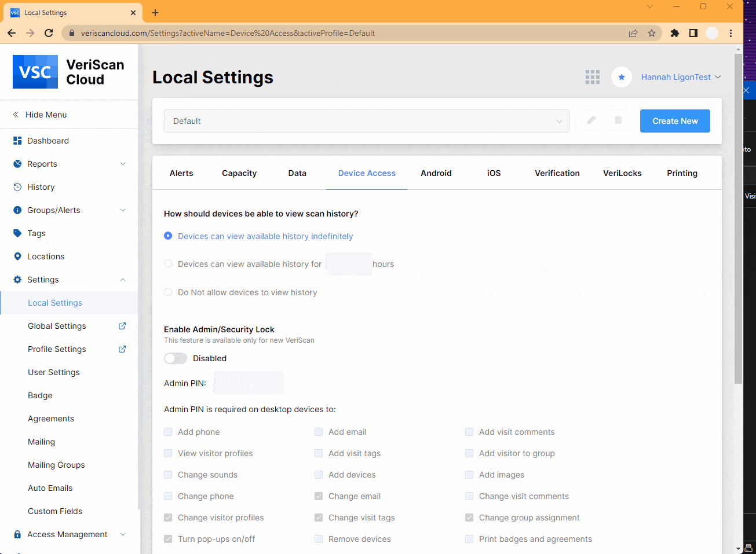
Task: Check the 'Add phone' checkbox
Action: [168, 432]
